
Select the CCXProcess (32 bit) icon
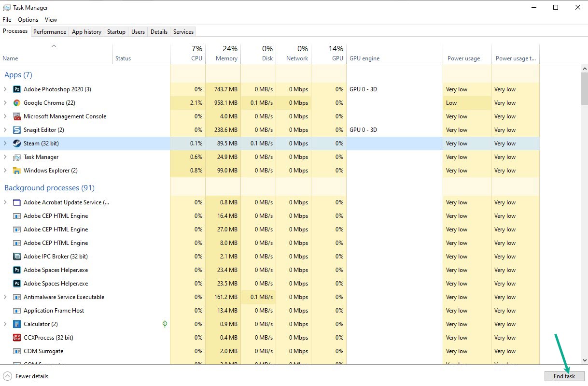coord(17,338)
